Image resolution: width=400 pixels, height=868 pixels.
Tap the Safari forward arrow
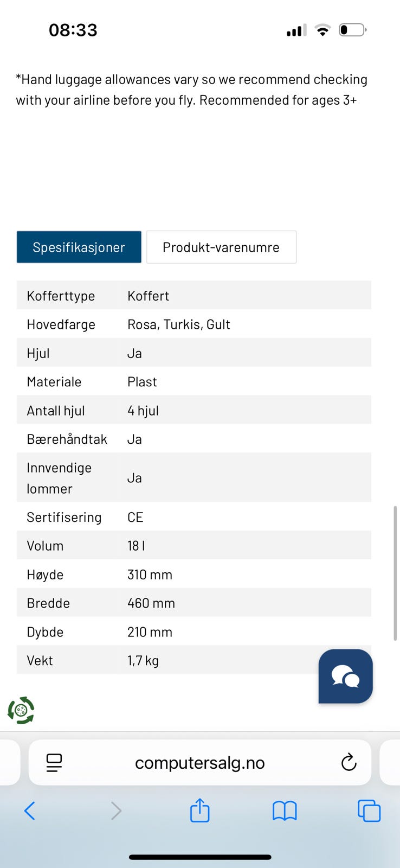pyautogui.click(x=115, y=811)
